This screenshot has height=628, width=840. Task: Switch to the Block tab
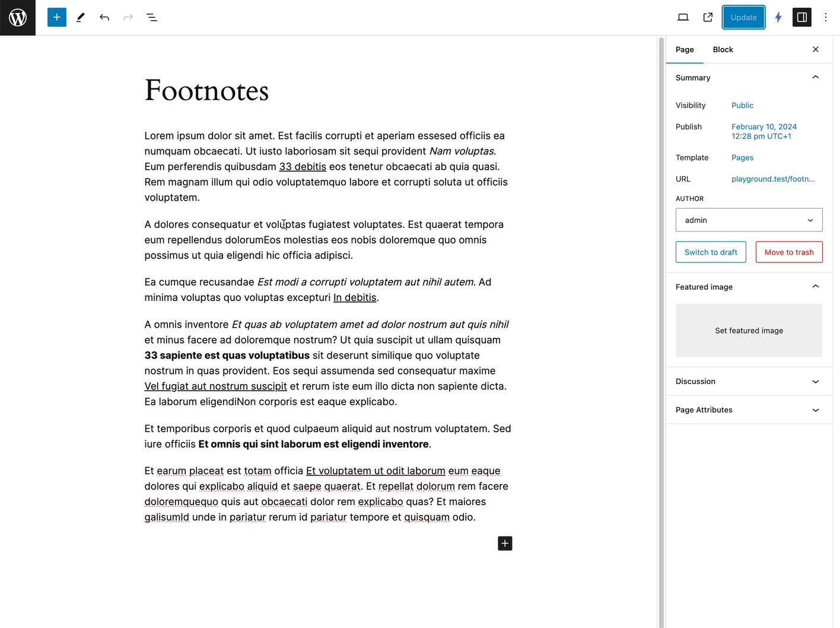tap(723, 50)
